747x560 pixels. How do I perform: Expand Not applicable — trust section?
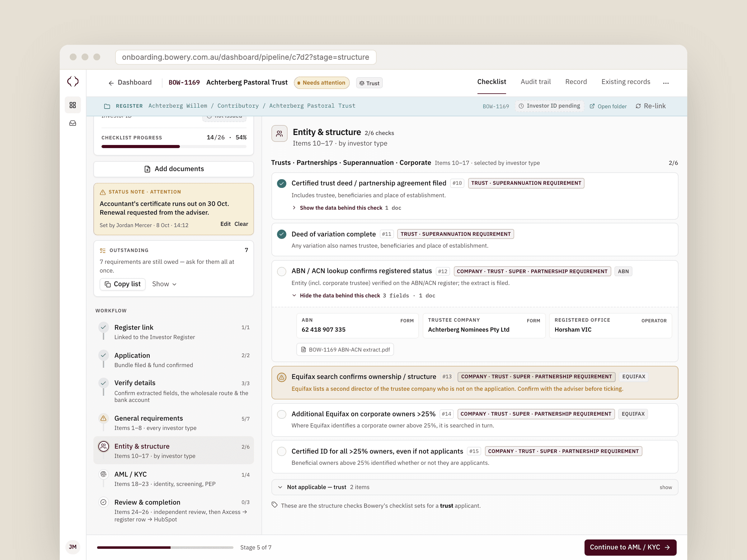475,487
